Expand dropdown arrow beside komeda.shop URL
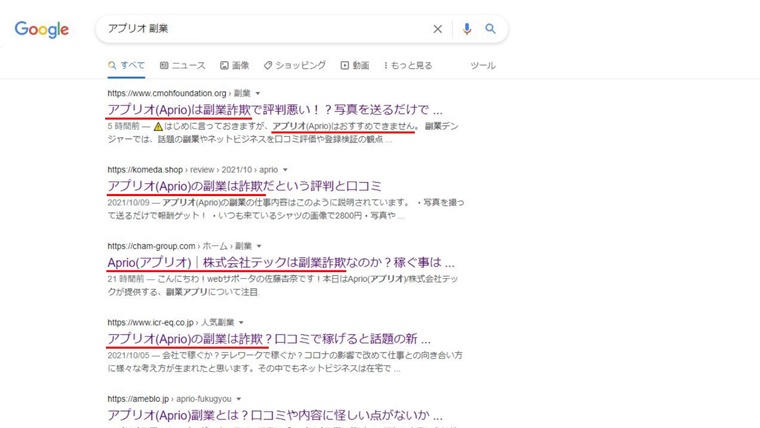This screenshot has height=428, width=760. (285, 170)
